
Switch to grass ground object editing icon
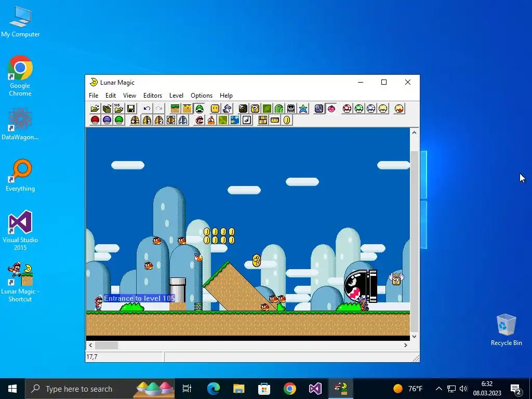coord(175,109)
